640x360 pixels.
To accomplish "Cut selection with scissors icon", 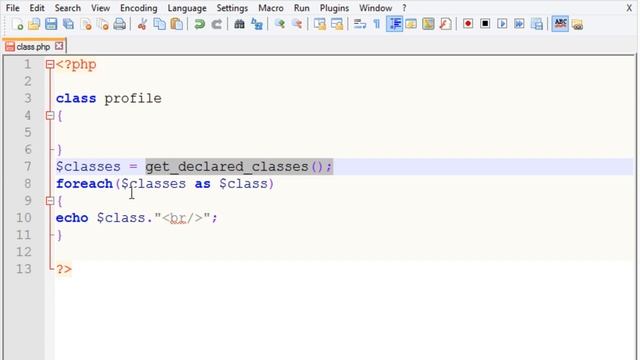I will click(x=142, y=24).
